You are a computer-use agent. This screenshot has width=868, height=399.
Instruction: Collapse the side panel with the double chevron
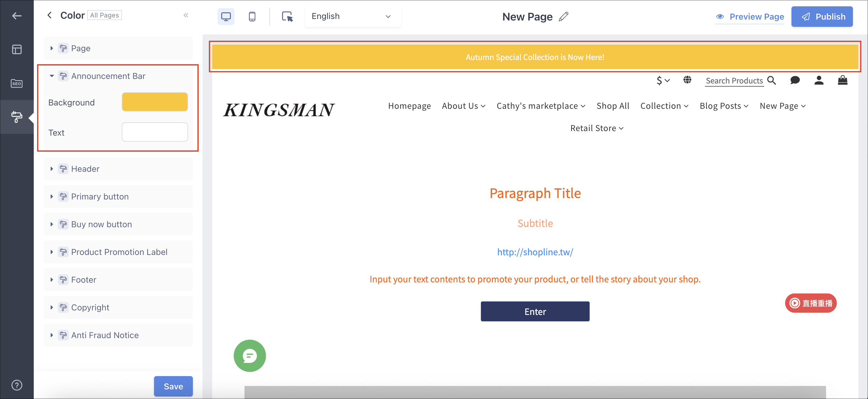tap(186, 15)
